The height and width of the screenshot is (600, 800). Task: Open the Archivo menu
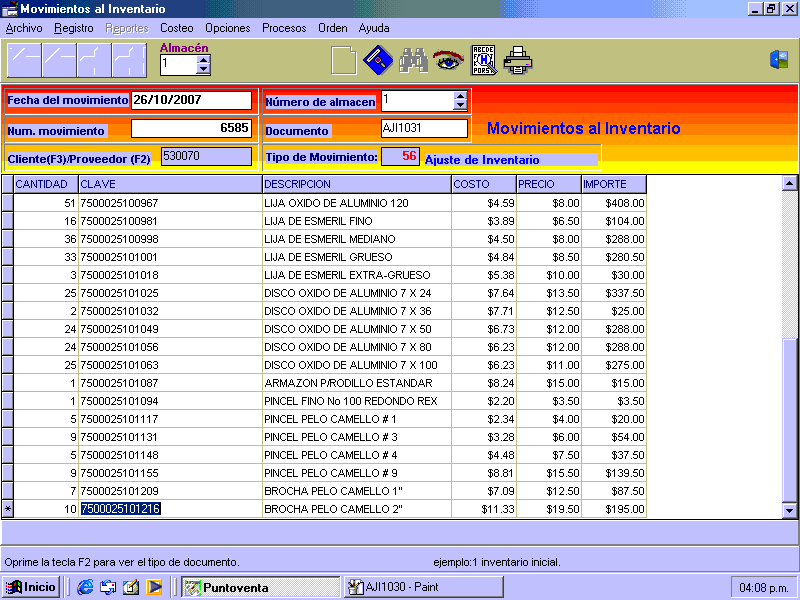[x=24, y=28]
